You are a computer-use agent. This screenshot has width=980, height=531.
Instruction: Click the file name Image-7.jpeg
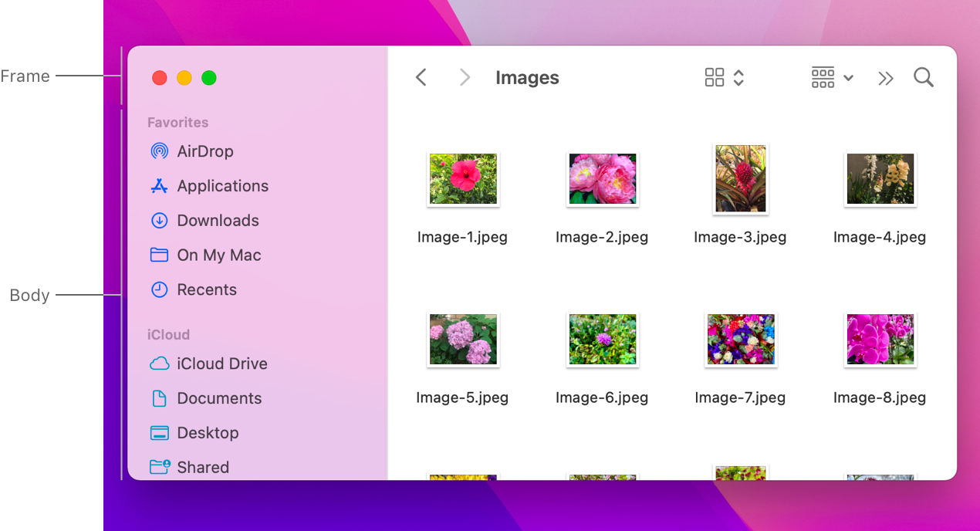[x=740, y=398]
